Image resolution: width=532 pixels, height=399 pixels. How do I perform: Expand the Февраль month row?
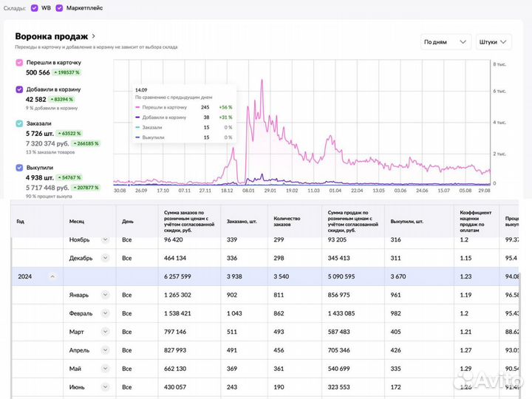point(106,314)
